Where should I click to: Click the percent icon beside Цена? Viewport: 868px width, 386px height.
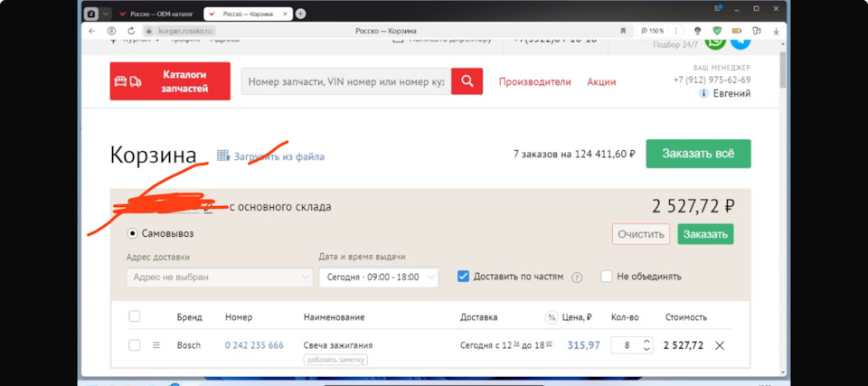click(x=552, y=317)
